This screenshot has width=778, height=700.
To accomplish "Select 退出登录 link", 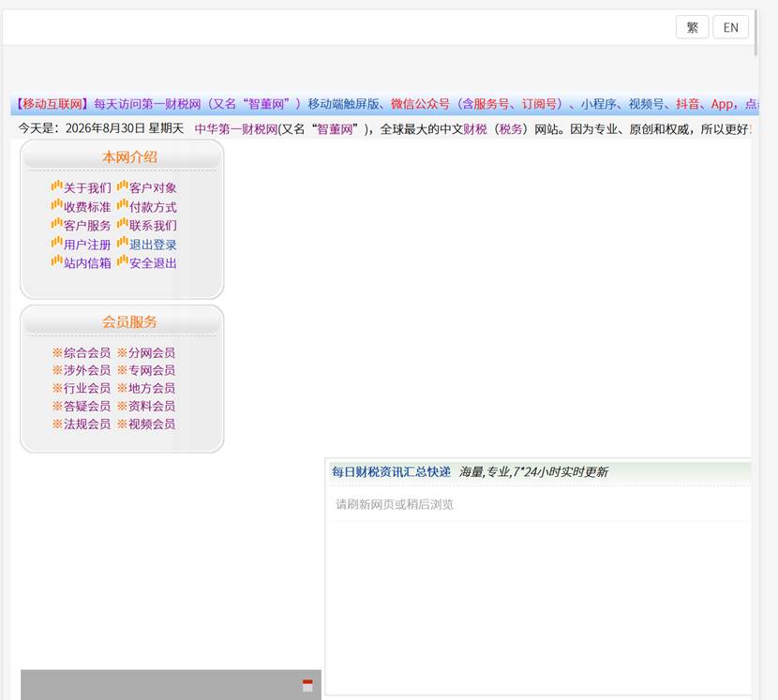I will (x=153, y=245).
